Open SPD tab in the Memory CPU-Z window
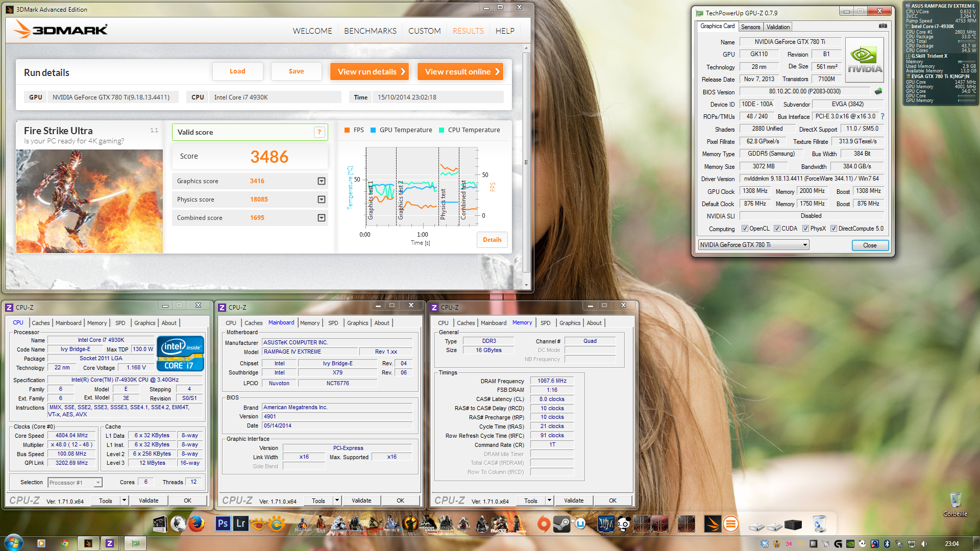Image resolution: width=980 pixels, height=551 pixels. pos(545,323)
